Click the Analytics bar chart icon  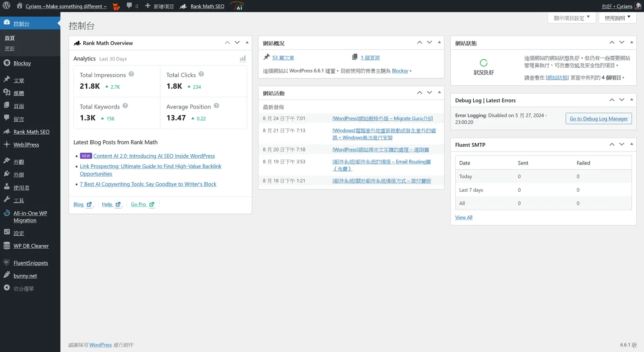(243, 59)
